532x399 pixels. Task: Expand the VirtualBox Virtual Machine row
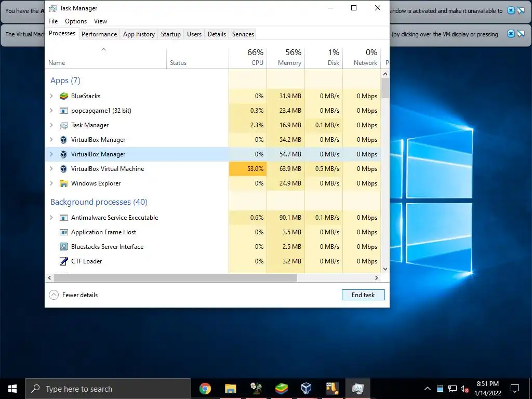(51, 169)
